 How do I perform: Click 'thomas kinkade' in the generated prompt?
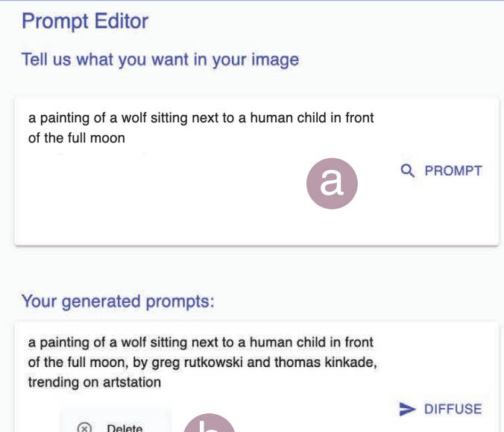point(324,363)
